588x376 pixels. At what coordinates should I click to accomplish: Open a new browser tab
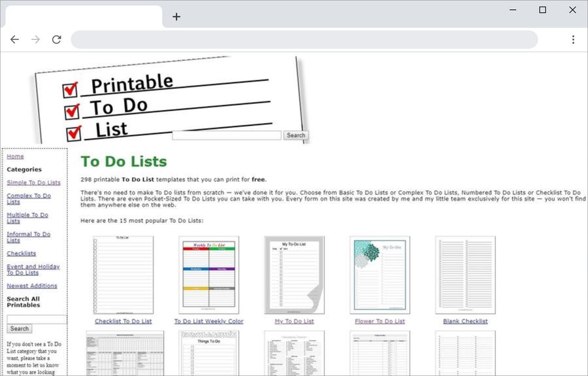tap(176, 16)
